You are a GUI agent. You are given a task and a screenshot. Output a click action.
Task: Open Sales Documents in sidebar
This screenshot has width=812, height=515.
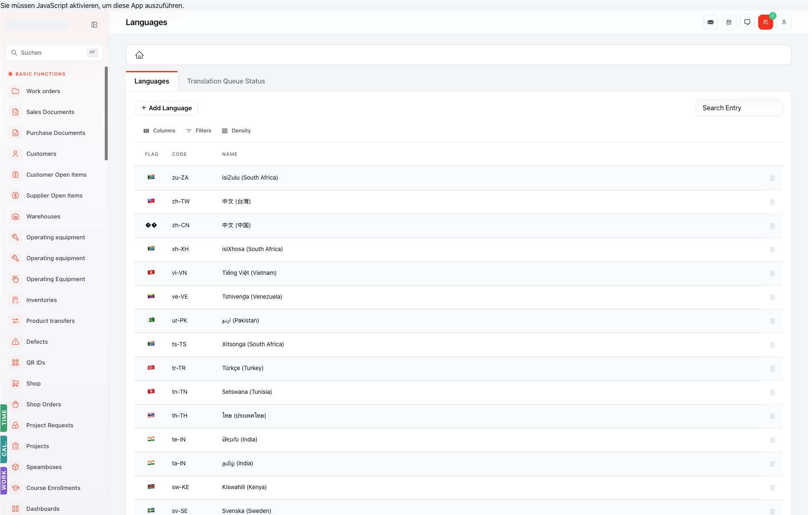click(x=54, y=112)
